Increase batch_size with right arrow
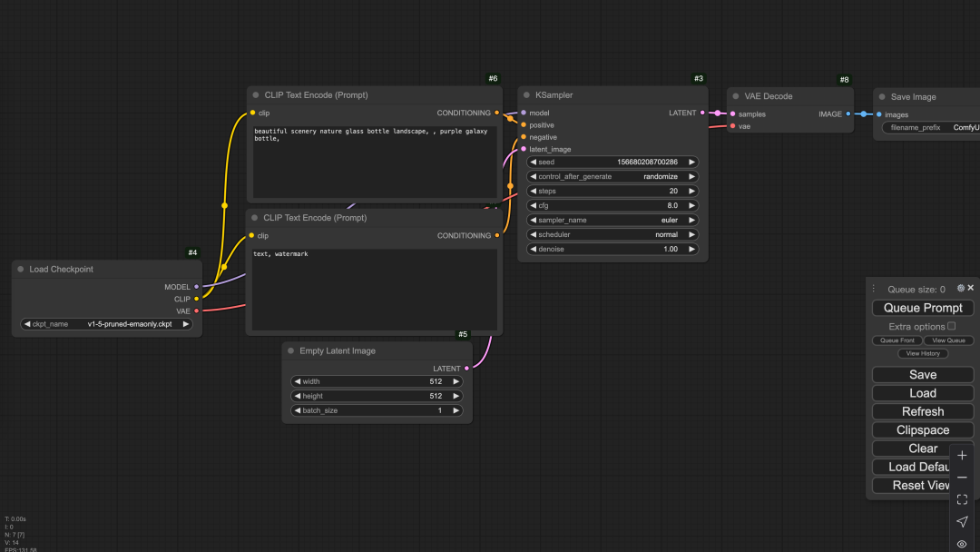 click(x=456, y=410)
